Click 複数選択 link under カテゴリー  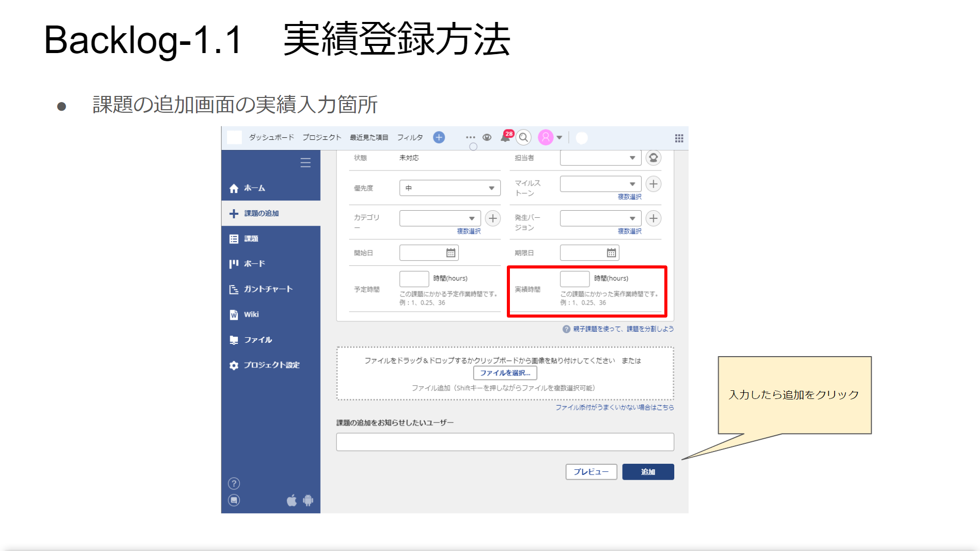(469, 232)
